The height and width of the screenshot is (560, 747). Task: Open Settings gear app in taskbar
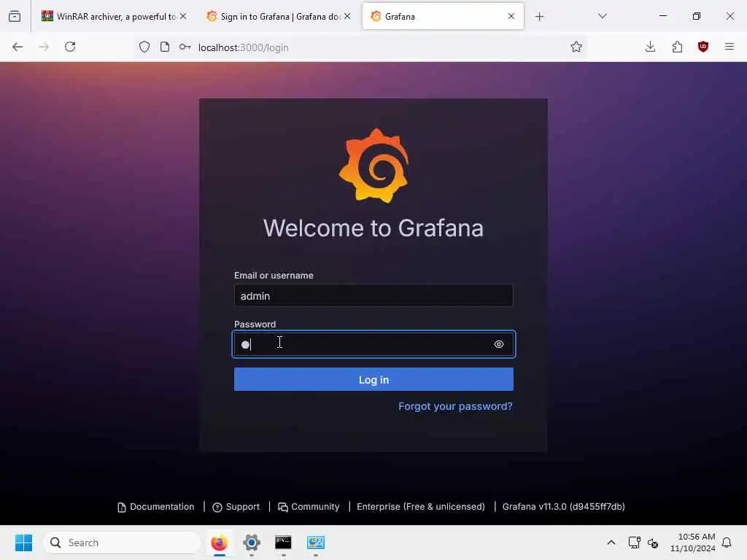(252, 542)
